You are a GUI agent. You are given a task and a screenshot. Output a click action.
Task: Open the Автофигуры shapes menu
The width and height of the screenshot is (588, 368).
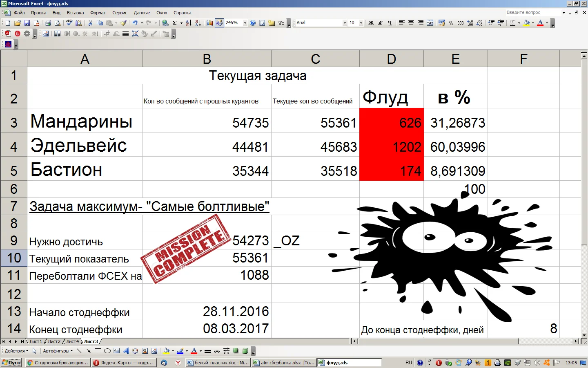point(58,351)
